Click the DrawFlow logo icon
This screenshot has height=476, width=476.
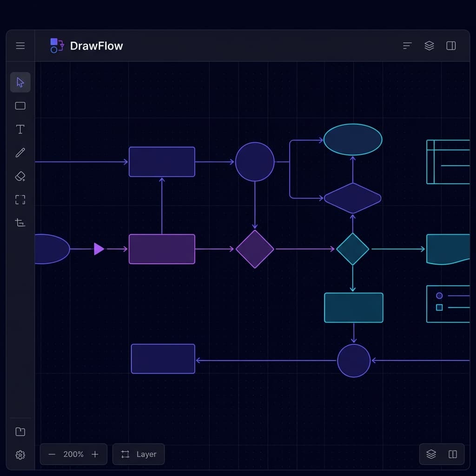click(56, 46)
